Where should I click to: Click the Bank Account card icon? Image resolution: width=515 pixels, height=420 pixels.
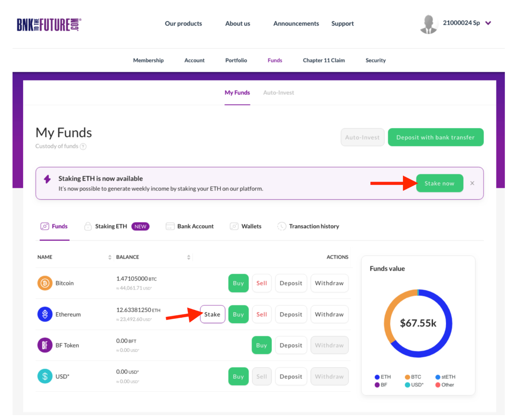pos(170,226)
